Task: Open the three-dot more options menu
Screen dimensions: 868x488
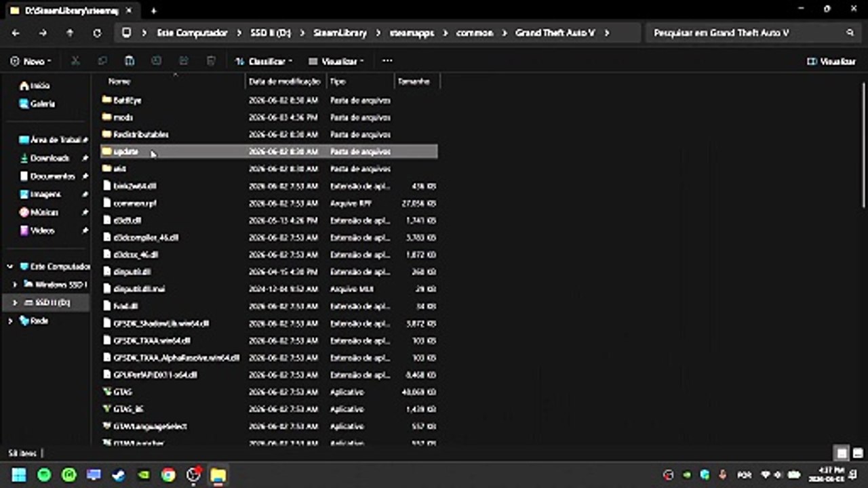Action: (x=387, y=61)
